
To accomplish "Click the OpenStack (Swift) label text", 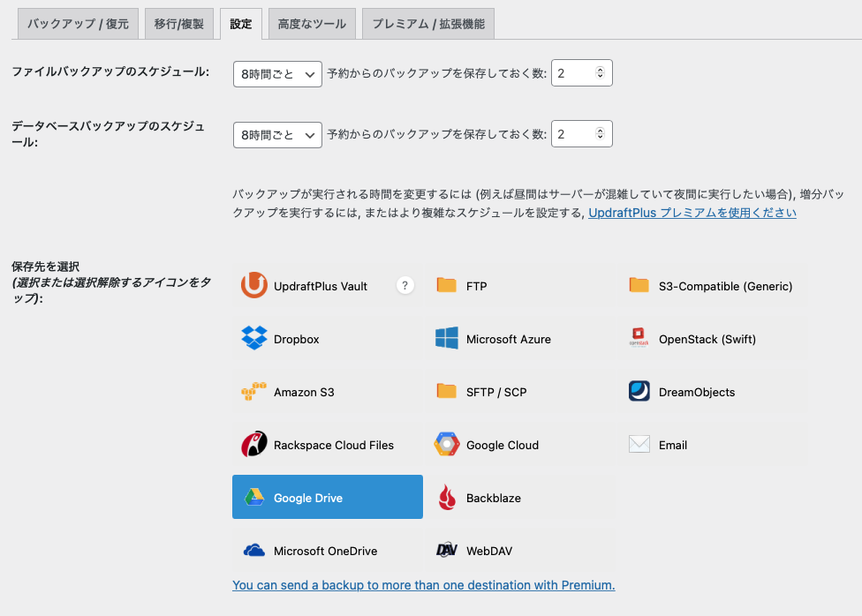I will [x=707, y=339].
